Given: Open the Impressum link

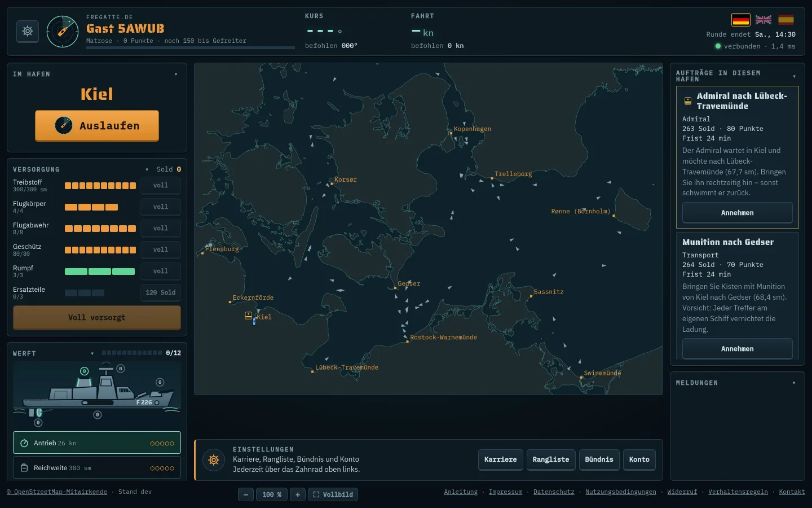Looking at the screenshot, I should pyautogui.click(x=505, y=492).
